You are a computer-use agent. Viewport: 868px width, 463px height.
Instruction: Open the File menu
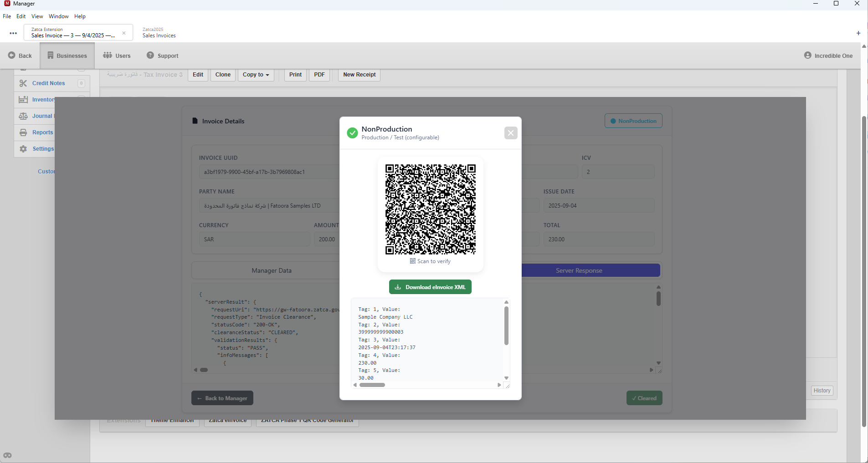7,16
